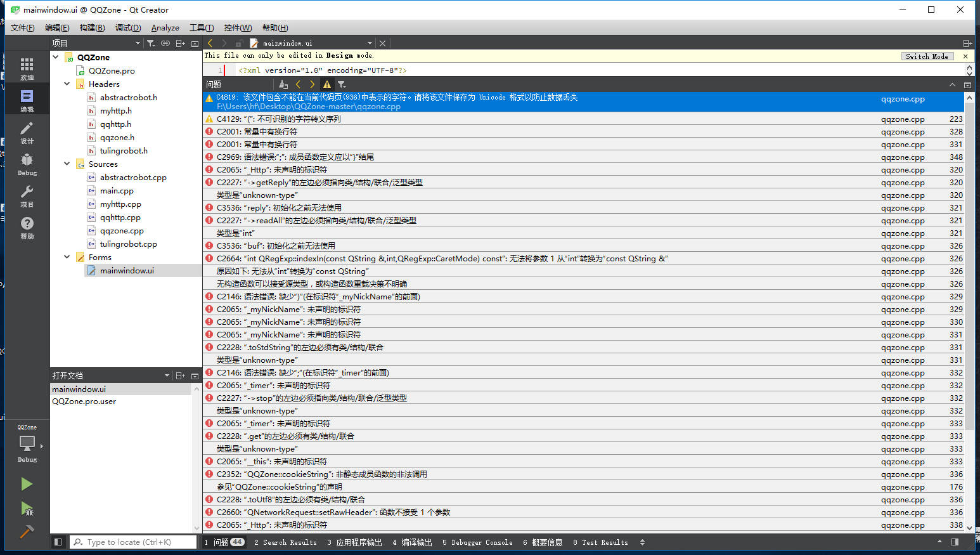This screenshot has width=980, height=555.
Task: Open the Welcome mode in sidebar
Action: 27,69
